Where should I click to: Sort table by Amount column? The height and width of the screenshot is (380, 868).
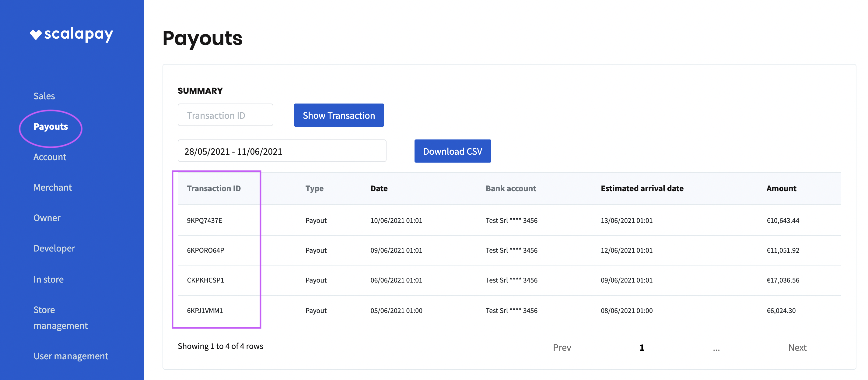[x=781, y=188]
